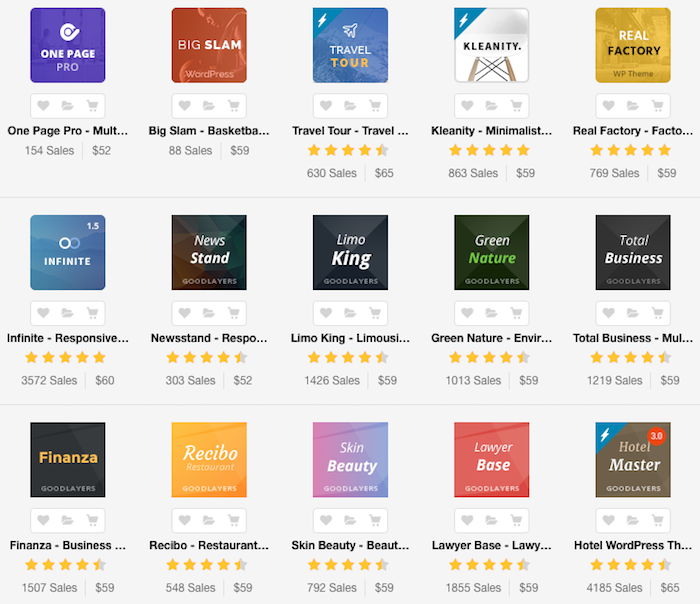Open the Kleanity theme thumbnail
Screen dimensions: 700x604
coord(491,45)
